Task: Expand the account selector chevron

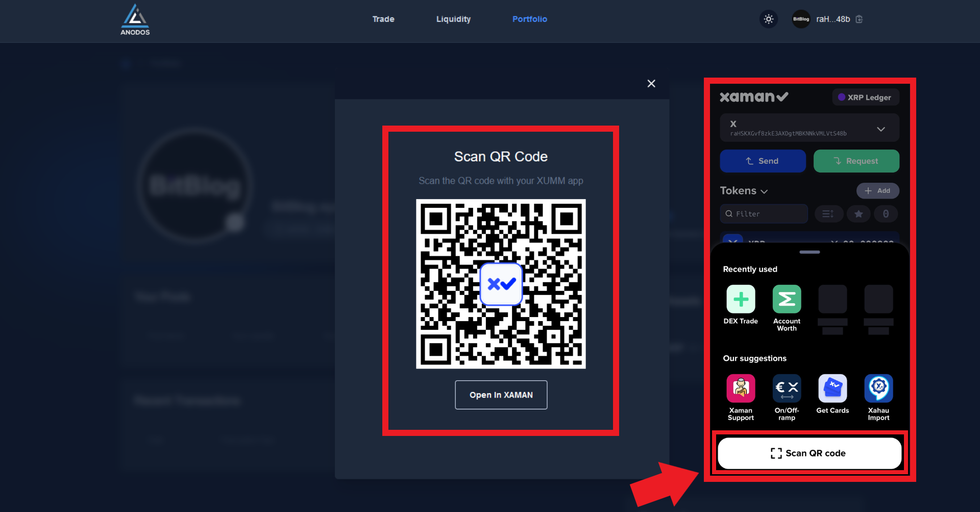Action: pyautogui.click(x=881, y=129)
